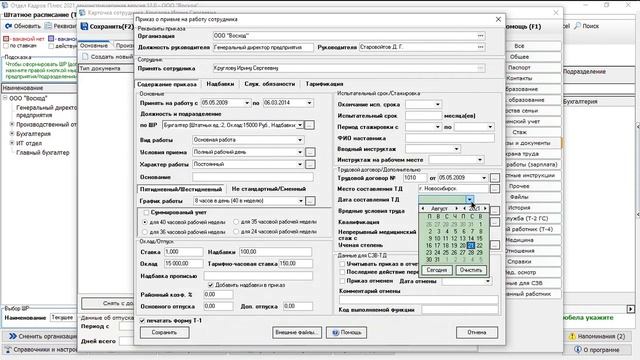Viewport: 640px width, 360px height.
Task: Toggle Суммированный учет checkbox
Action: [x=146, y=213]
